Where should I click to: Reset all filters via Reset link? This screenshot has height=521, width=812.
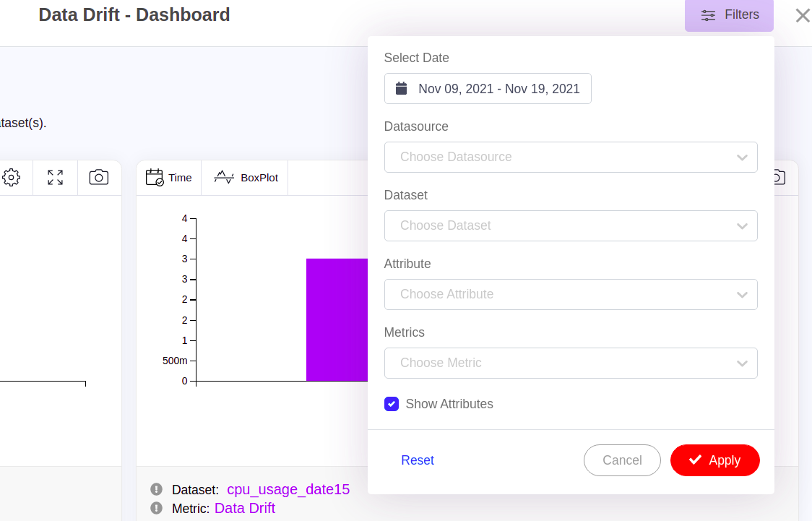[x=418, y=460]
